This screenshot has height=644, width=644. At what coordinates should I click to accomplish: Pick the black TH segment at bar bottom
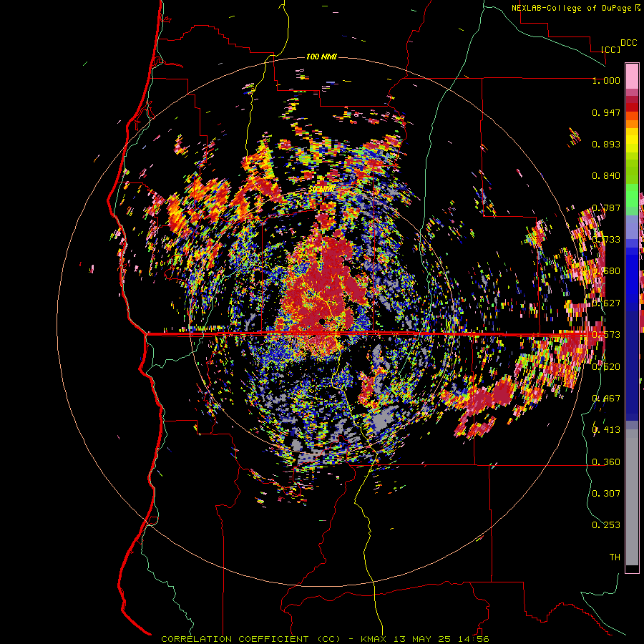click(632, 568)
